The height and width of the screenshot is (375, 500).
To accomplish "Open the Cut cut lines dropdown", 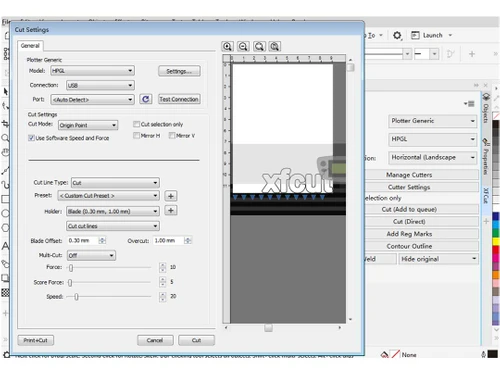I will pos(113,226).
